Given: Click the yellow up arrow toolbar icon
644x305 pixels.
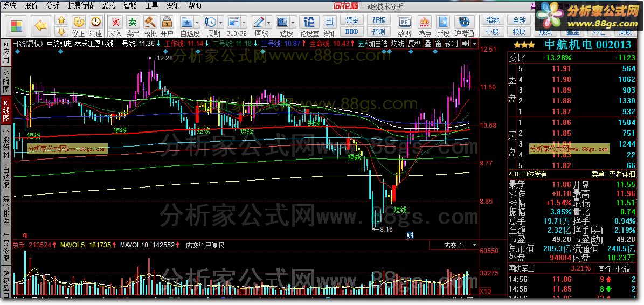Looking at the screenshot, I should 61,20.
